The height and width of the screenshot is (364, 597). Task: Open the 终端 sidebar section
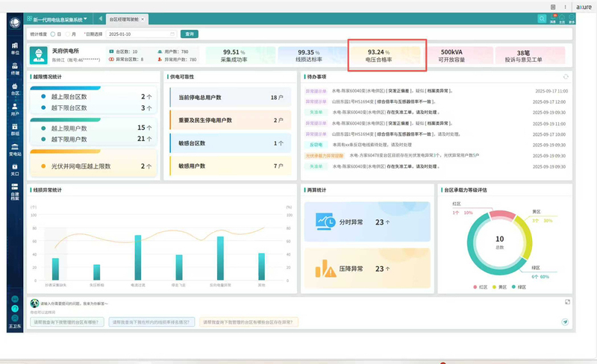click(15, 69)
